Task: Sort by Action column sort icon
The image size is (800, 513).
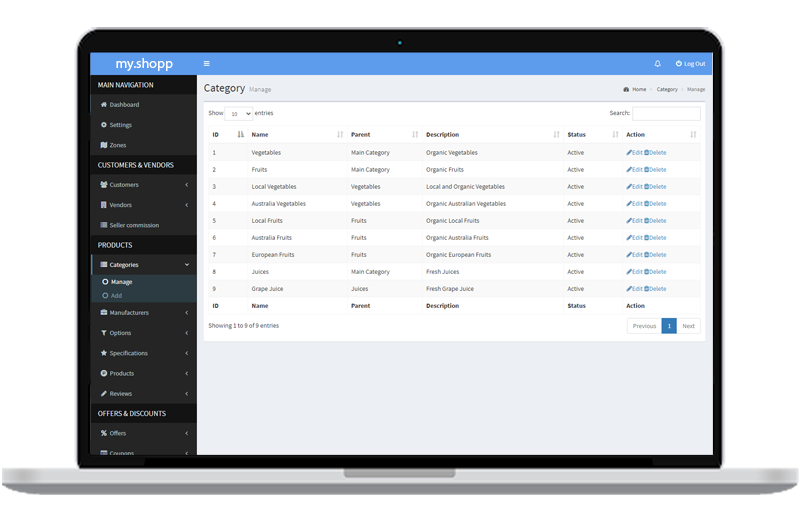Action: click(693, 135)
